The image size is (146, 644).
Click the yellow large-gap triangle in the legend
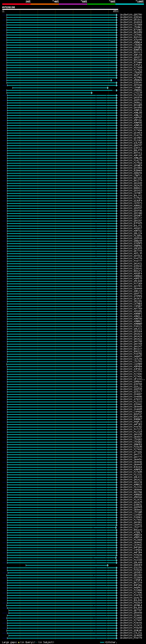tap(19, 642)
